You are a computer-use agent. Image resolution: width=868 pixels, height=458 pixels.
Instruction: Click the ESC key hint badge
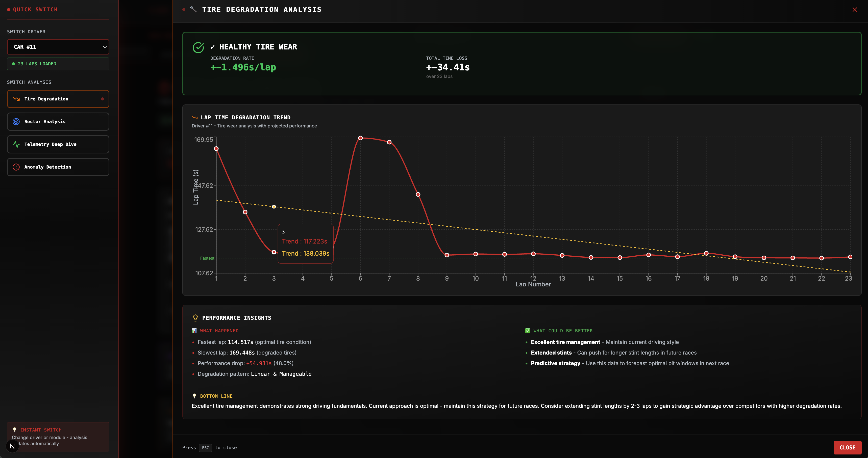(x=205, y=448)
